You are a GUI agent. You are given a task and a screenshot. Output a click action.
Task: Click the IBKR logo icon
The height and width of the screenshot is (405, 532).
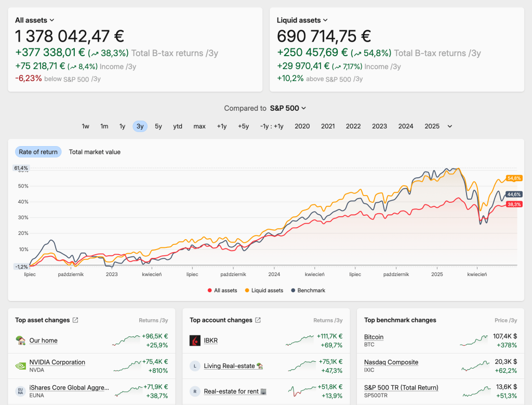(195, 341)
